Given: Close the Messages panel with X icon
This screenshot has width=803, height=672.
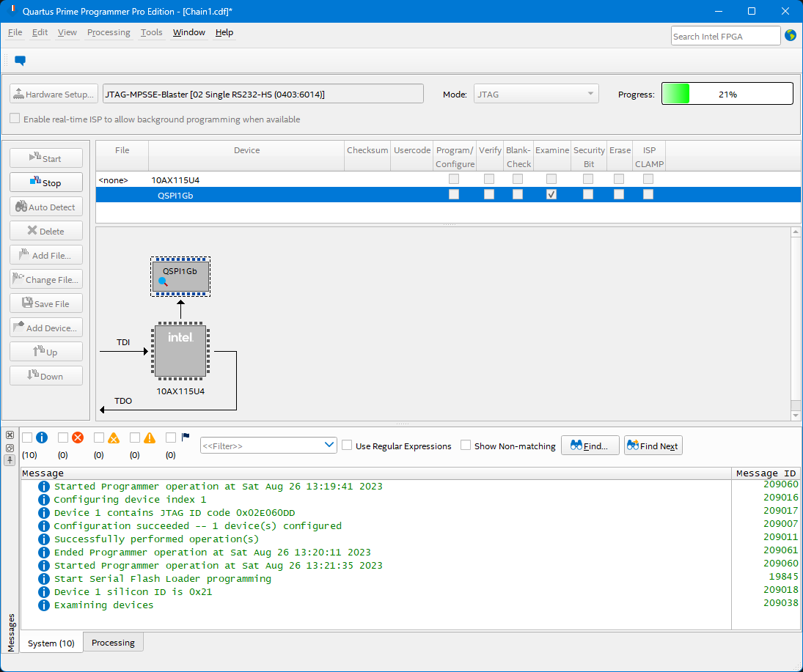Looking at the screenshot, I should click(10, 435).
